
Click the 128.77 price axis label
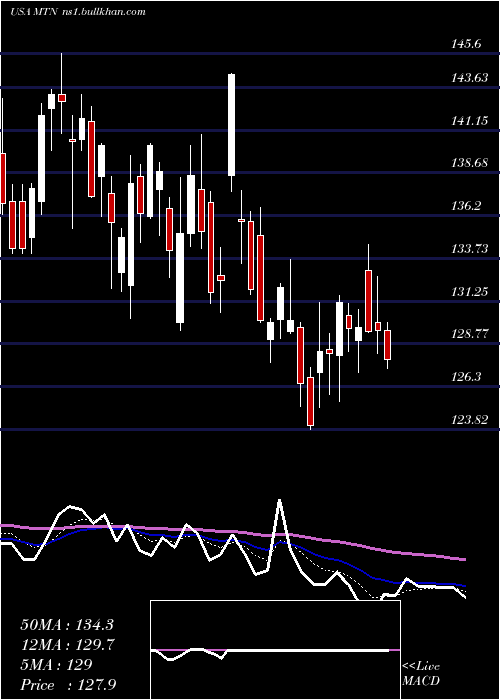pos(470,333)
